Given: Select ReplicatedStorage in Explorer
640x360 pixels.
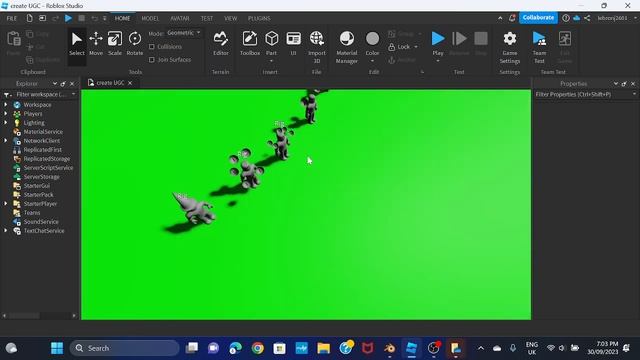Looking at the screenshot, I should pos(47,159).
